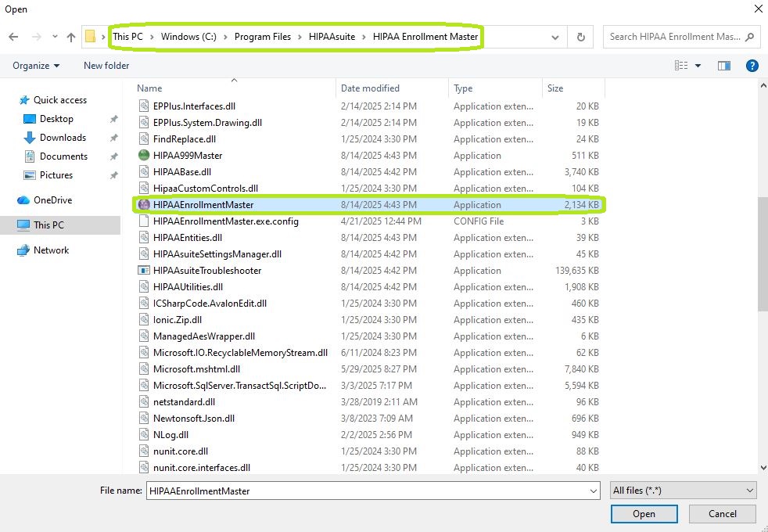
Task: Select the HIPAAEntities.dll file
Action: pyautogui.click(x=188, y=238)
